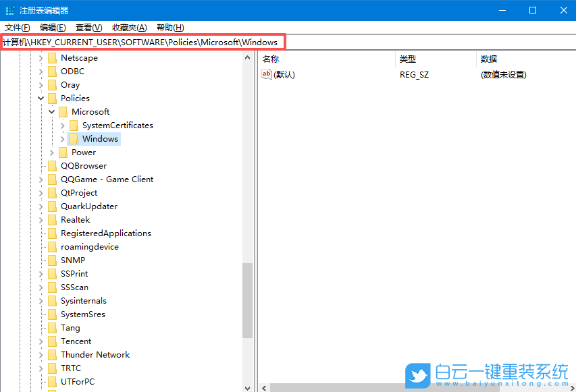Viewport: 576px width, 392px height.
Task: Click the folder icon beside Microsoft key
Action: tap(62, 111)
